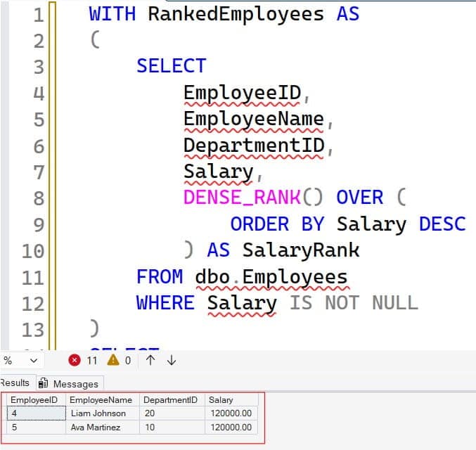The width and height of the screenshot is (476, 450).
Task: Click the OVER keyword on line 8
Action: [360, 198]
